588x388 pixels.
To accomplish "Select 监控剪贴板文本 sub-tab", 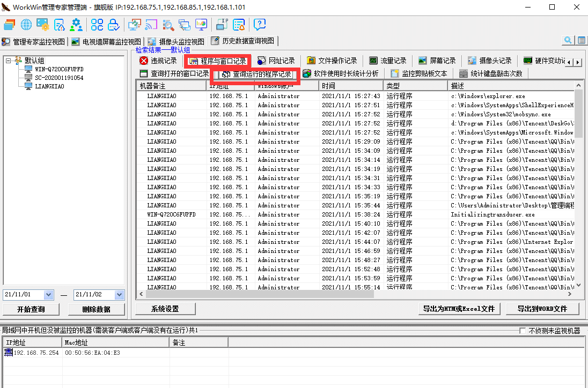I will click(x=419, y=73).
